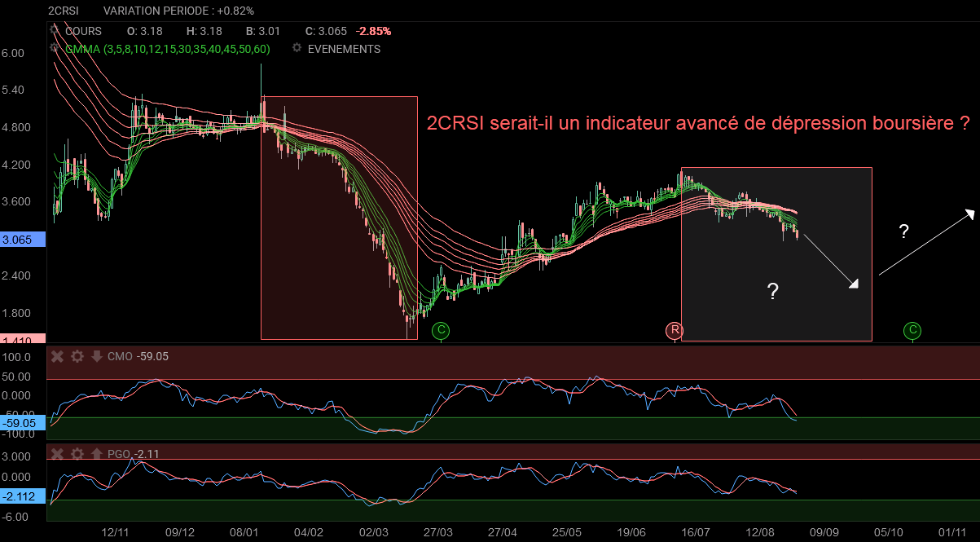Screen dimensions: 980x542
Task: Click the EVENEMENTS label
Action: (344, 49)
